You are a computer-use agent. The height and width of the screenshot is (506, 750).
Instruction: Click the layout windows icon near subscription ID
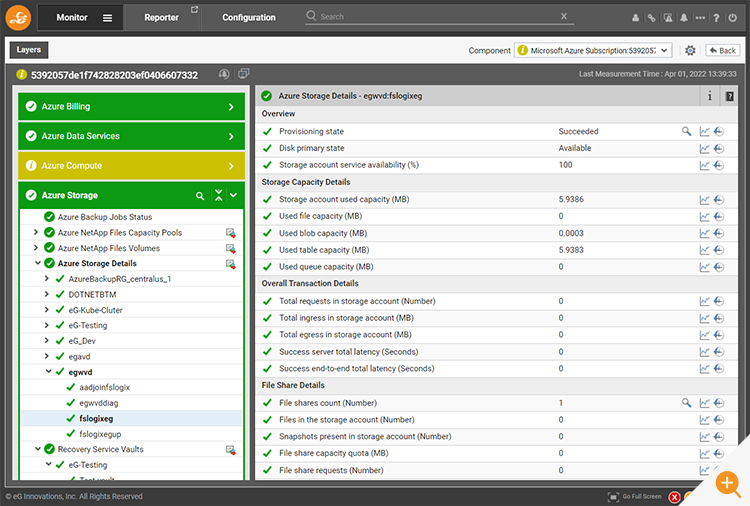tap(244, 74)
